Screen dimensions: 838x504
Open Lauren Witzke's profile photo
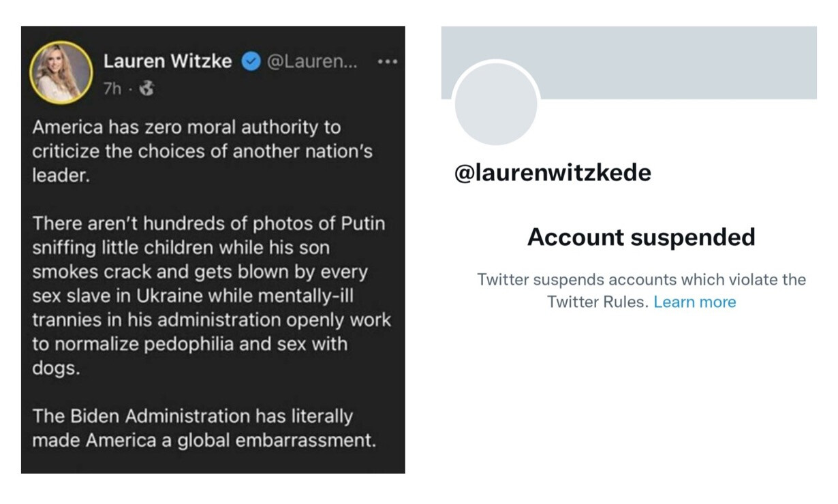pos(61,73)
